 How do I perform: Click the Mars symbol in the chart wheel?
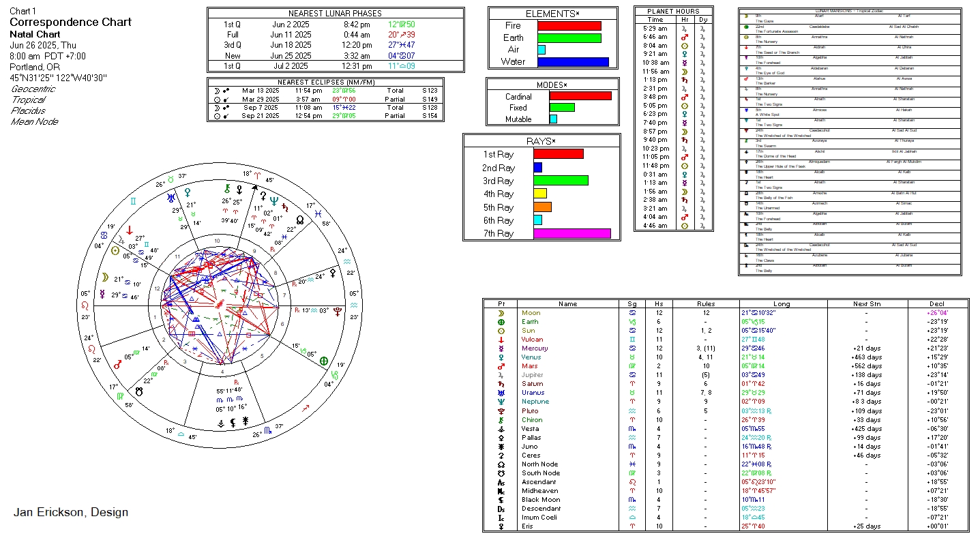point(117,364)
